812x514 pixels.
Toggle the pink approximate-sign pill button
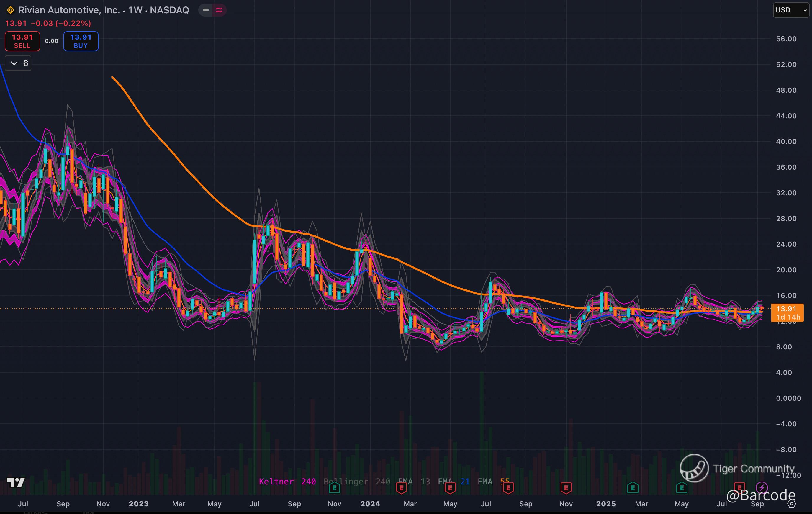click(219, 10)
